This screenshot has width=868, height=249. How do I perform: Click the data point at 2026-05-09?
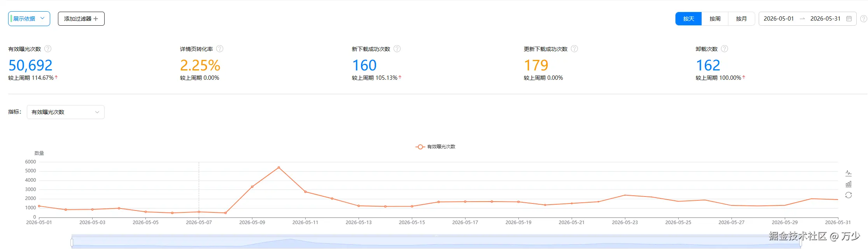click(252, 187)
